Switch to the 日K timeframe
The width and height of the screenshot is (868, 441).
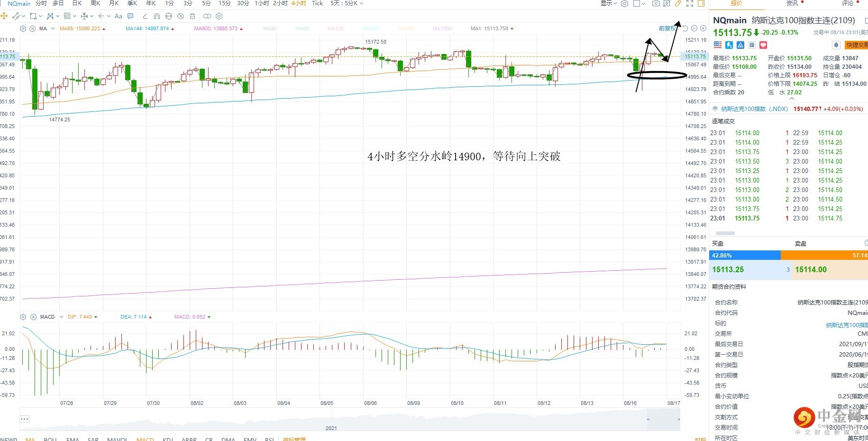coord(77,3)
